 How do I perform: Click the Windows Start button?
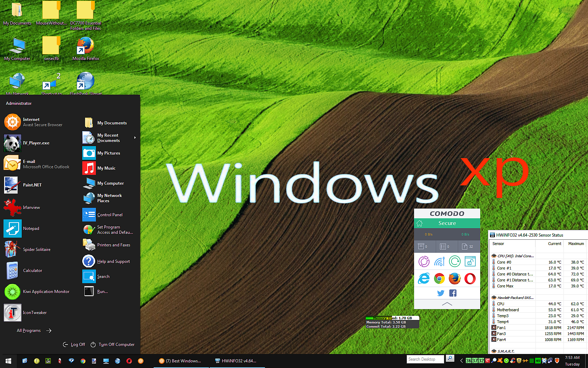pyautogui.click(x=8, y=361)
